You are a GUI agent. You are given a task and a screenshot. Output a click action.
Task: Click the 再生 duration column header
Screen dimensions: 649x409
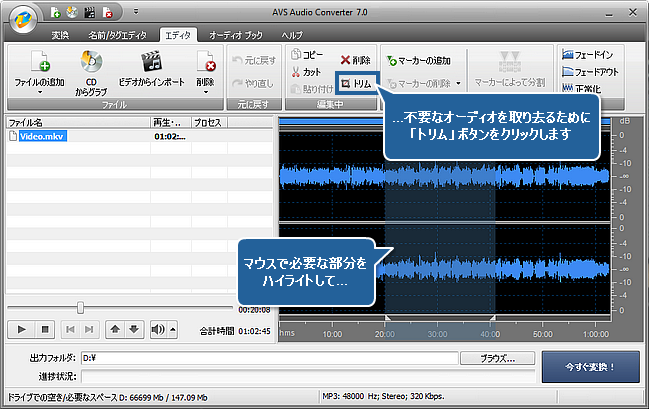[171, 123]
